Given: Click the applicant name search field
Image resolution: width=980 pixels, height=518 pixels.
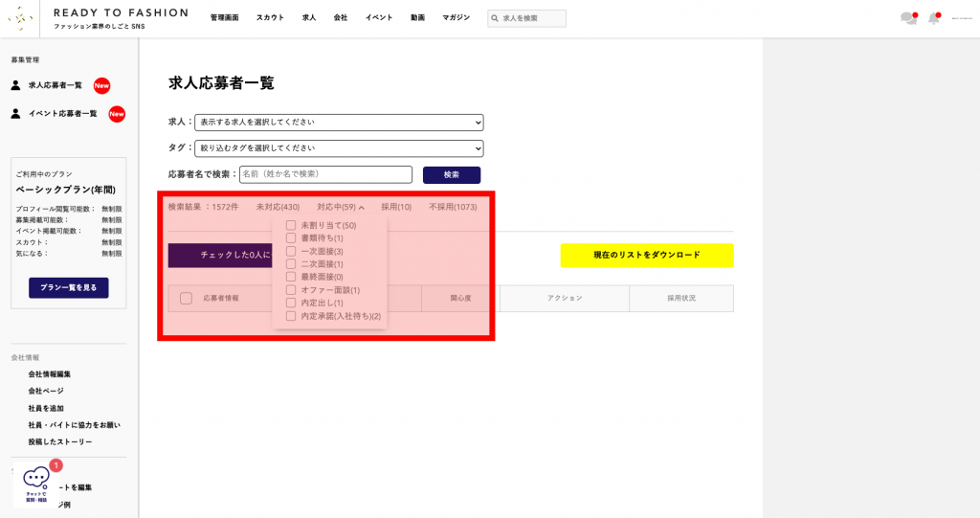Looking at the screenshot, I should click(x=325, y=174).
